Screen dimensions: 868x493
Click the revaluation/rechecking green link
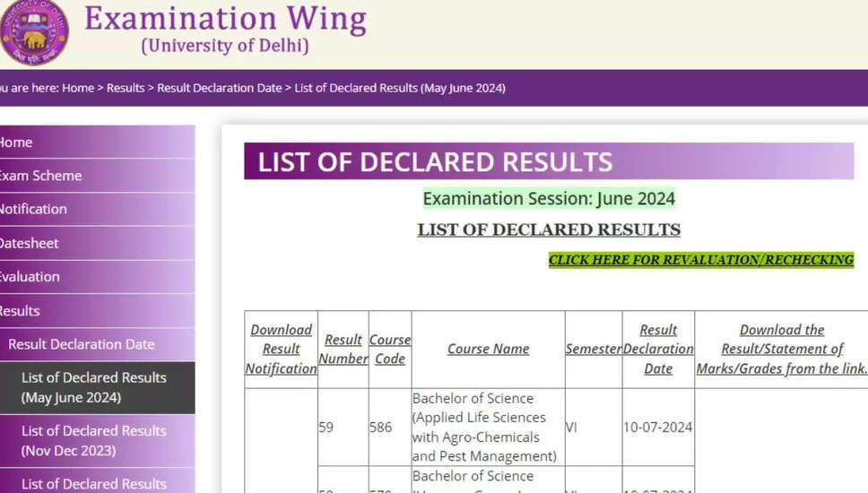tap(700, 260)
